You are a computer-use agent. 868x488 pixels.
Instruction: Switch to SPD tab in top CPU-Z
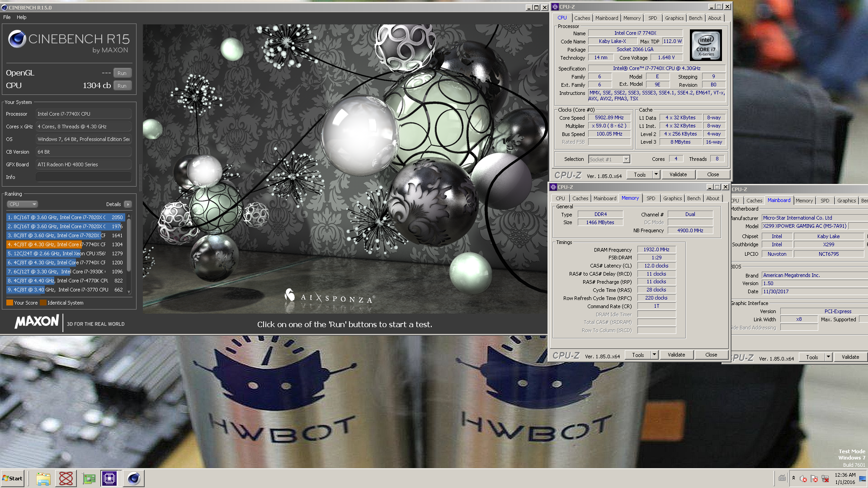652,18
